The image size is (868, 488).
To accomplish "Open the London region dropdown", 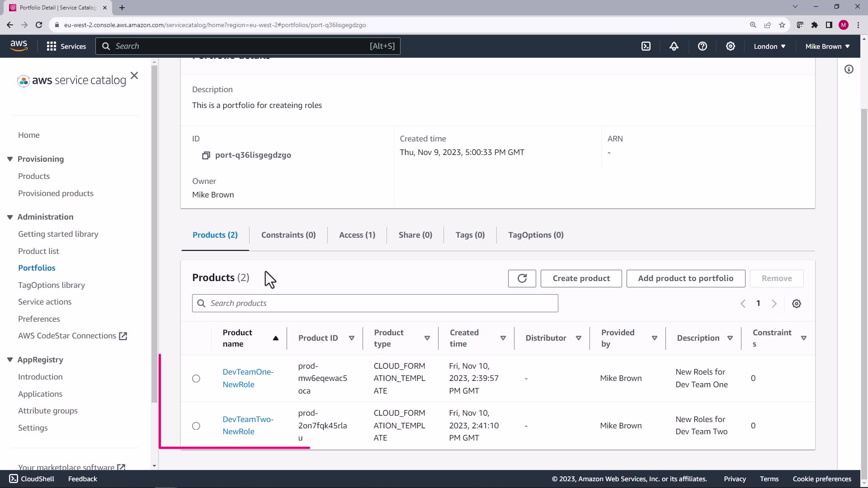I will 769,46.
